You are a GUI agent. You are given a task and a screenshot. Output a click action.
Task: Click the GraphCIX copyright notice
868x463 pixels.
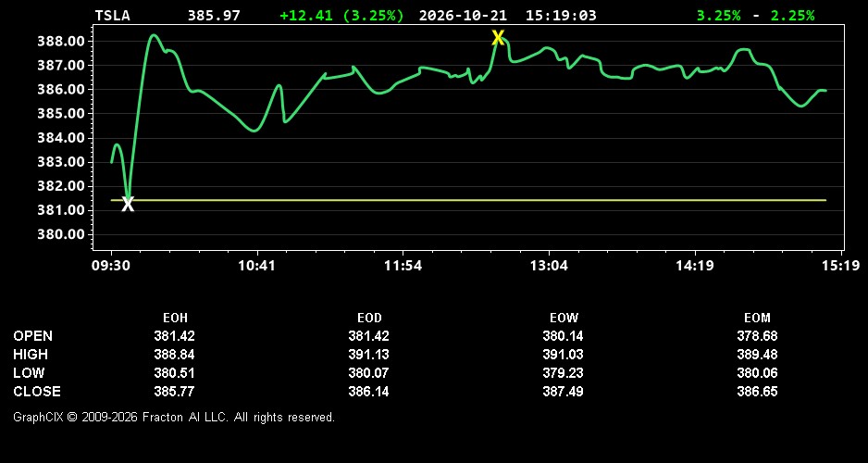(174, 417)
